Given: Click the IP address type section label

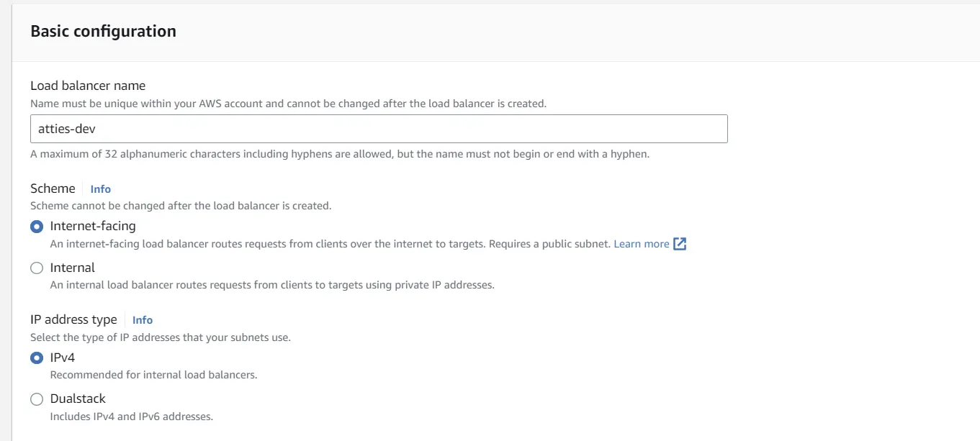Looking at the screenshot, I should [x=73, y=319].
